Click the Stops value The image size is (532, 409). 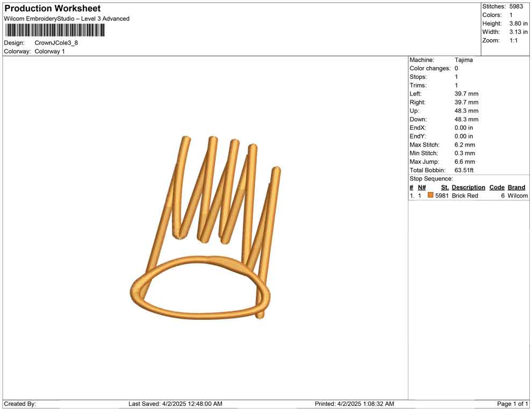[x=456, y=77]
